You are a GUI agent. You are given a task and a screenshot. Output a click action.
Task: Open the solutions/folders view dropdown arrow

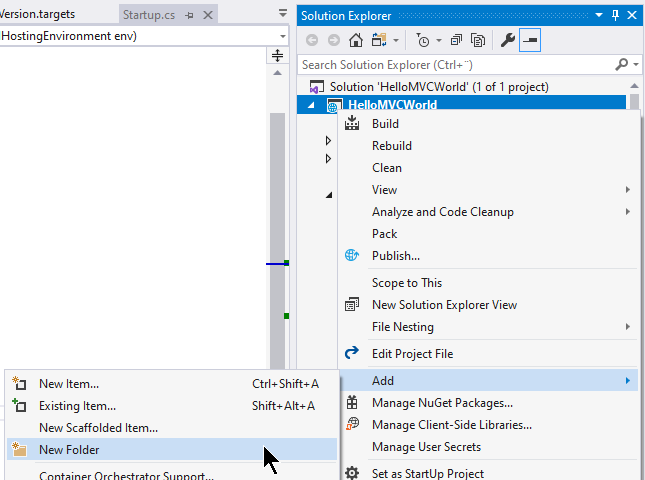pos(396,40)
